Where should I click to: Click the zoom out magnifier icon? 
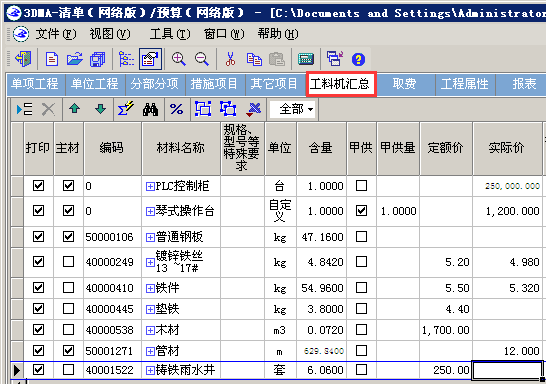[202, 59]
